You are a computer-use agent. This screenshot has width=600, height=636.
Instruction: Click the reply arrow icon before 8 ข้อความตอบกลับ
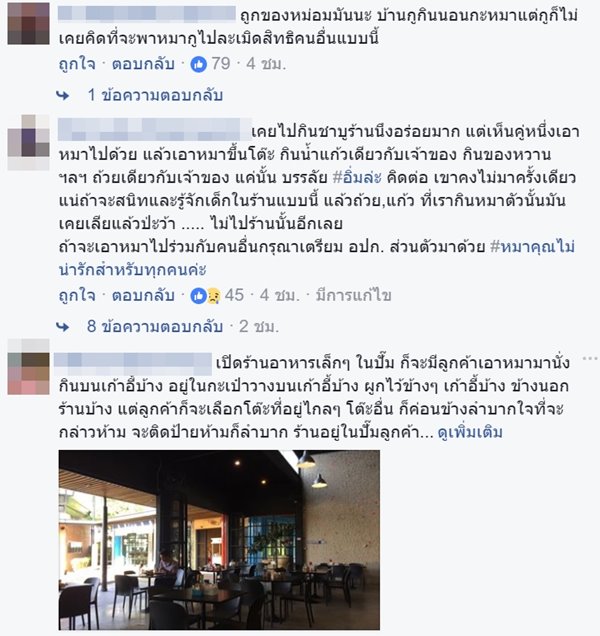pyautogui.click(x=63, y=327)
